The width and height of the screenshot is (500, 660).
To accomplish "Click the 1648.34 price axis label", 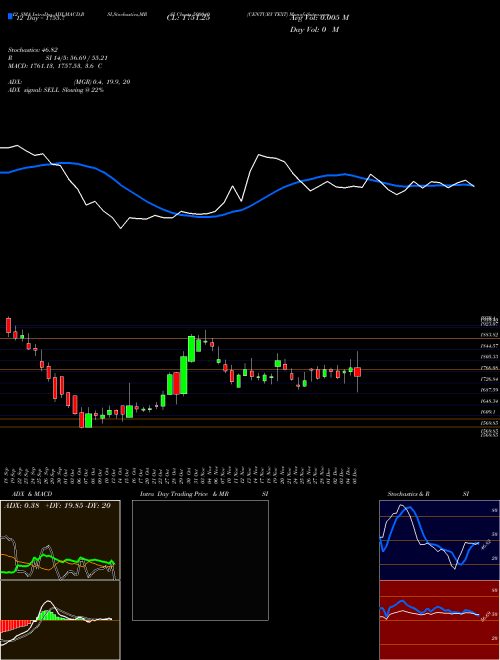I will (489, 401).
